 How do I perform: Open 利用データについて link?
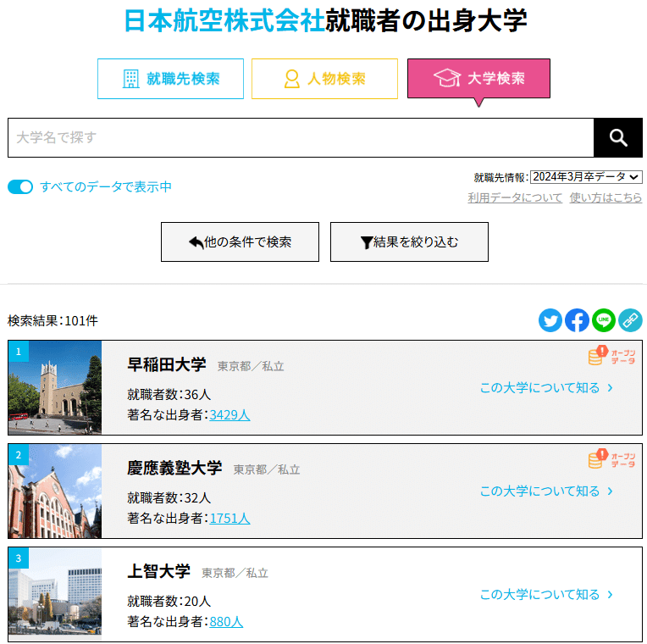[x=515, y=197]
